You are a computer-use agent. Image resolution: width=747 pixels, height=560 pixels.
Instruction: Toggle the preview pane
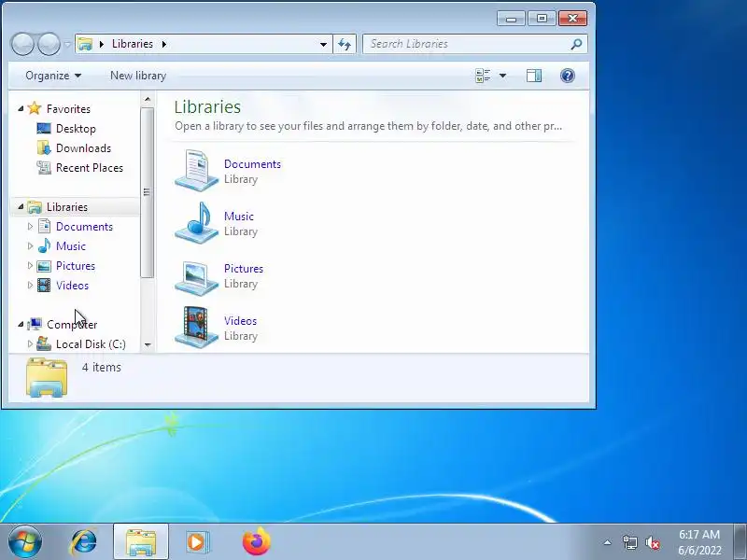(533, 76)
